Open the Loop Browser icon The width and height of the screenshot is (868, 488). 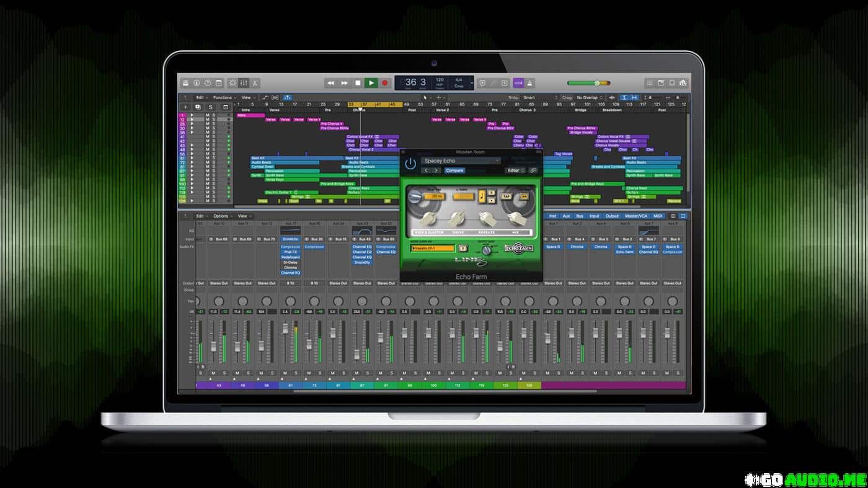[672, 83]
